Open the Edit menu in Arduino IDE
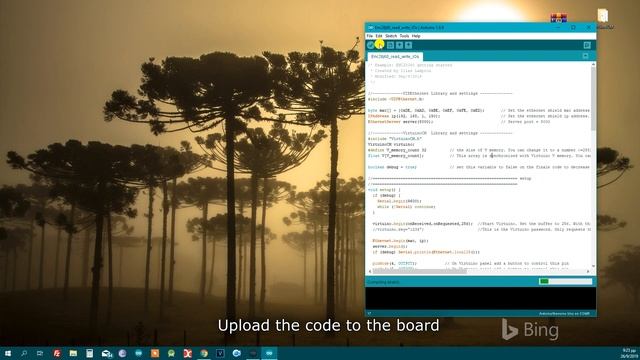640x360 pixels. click(379, 36)
